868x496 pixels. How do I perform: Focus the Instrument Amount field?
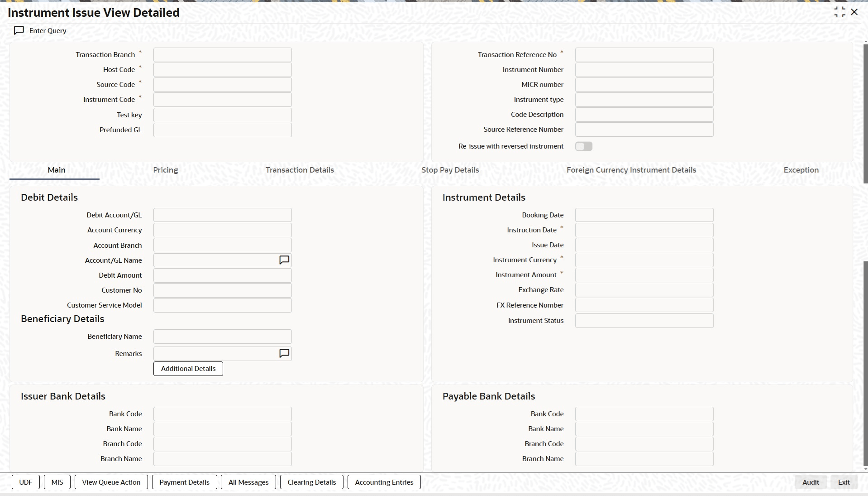click(644, 275)
